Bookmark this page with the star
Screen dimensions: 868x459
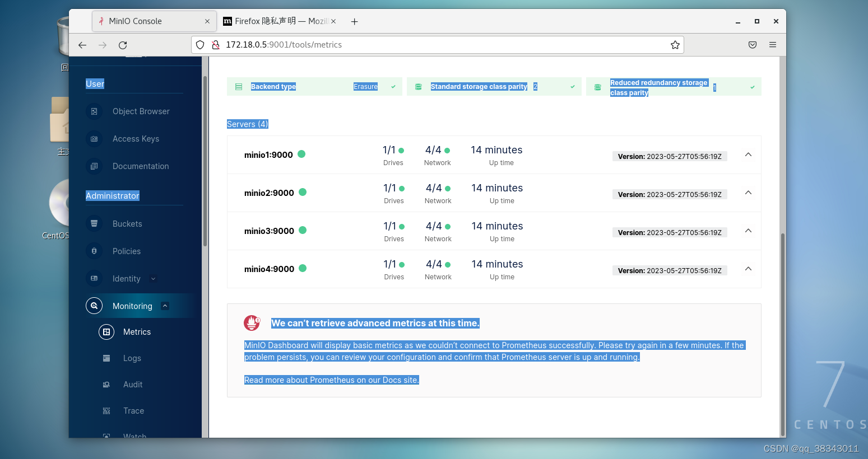point(675,45)
